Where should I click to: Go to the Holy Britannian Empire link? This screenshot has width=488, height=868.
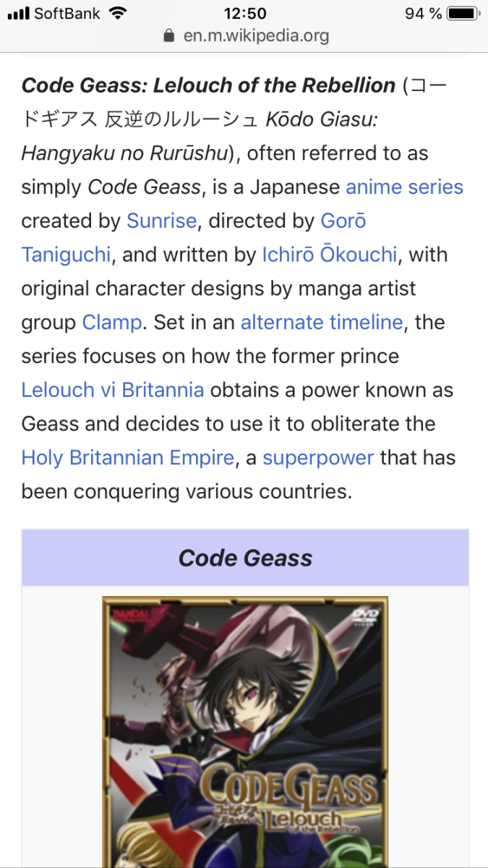pyautogui.click(x=128, y=458)
